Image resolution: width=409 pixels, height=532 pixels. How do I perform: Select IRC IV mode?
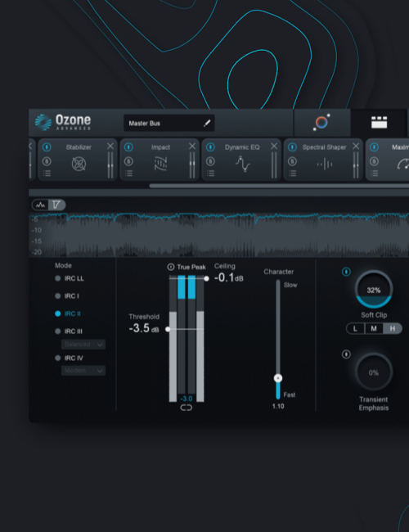click(70, 358)
